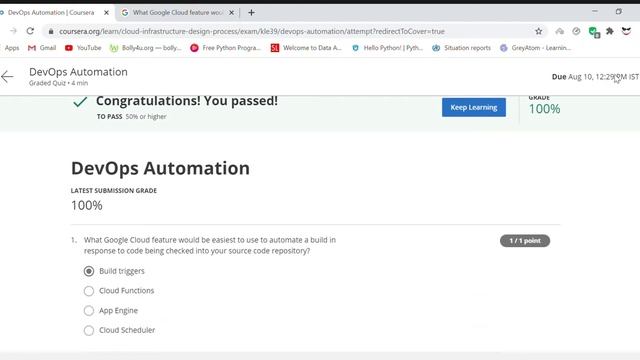Viewport: 640px width, 360px height.
Task: Click the Keep Learning button
Action: [x=473, y=107]
